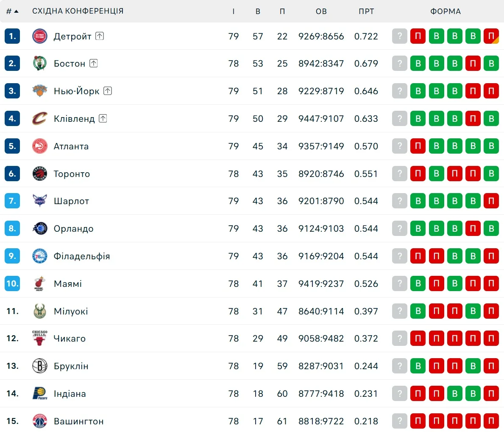Click the promotion arrow icon next to Клівленд
504x432 pixels.
(x=103, y=118)
